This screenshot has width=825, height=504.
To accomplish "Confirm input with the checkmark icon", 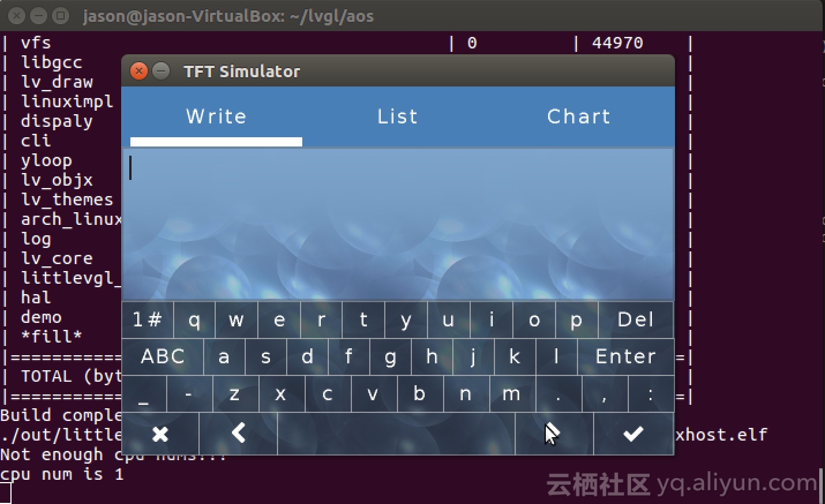I will point(633,434).
